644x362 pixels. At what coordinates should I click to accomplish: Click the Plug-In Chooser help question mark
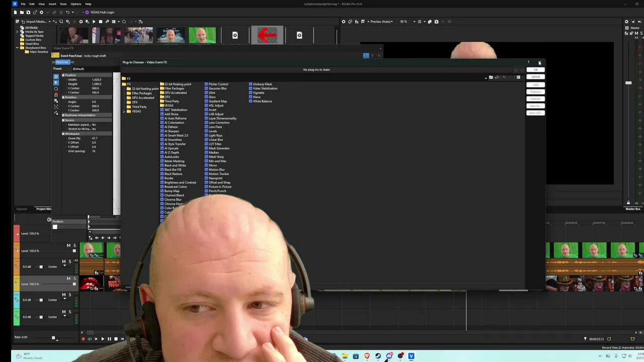click(x=528, y=62)
